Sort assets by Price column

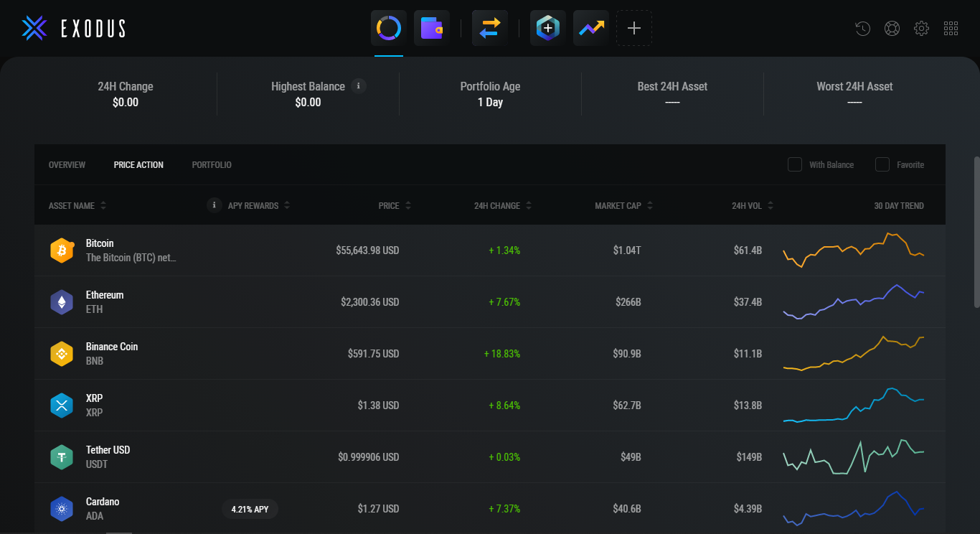point(389,206)
